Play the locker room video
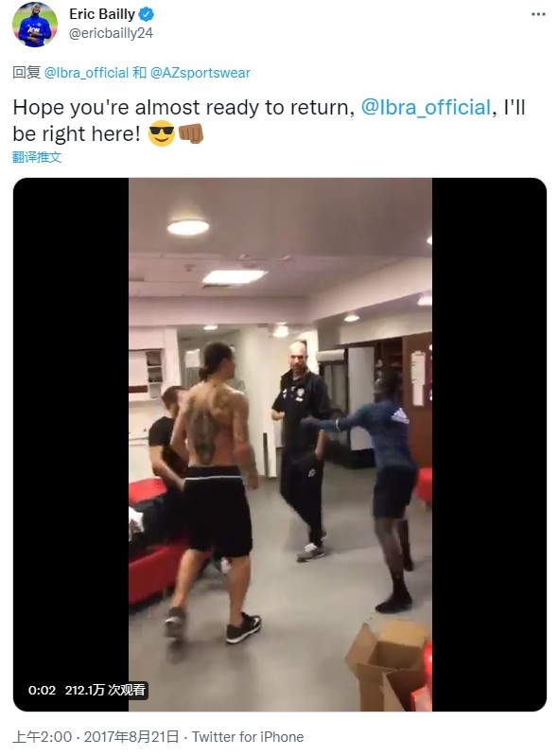The height and width of the screenshot is (756, 558). pyautogui.click(x=280, y=444)
